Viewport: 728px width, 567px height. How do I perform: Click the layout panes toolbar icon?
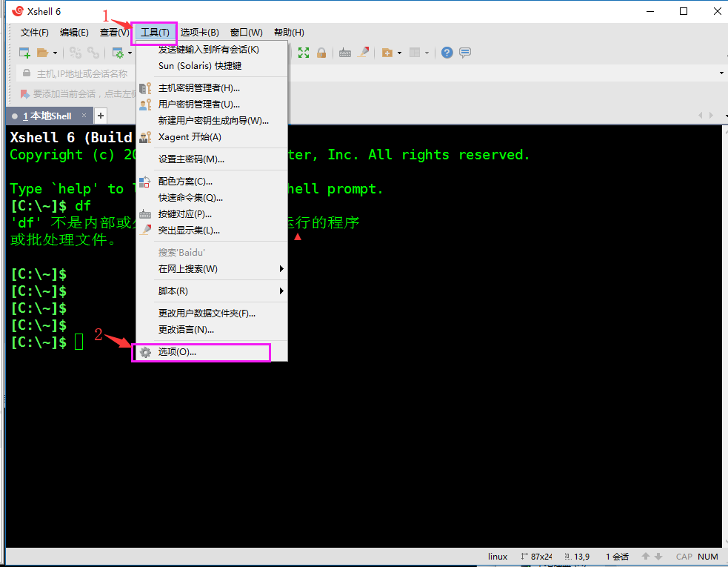pos(415,53)
